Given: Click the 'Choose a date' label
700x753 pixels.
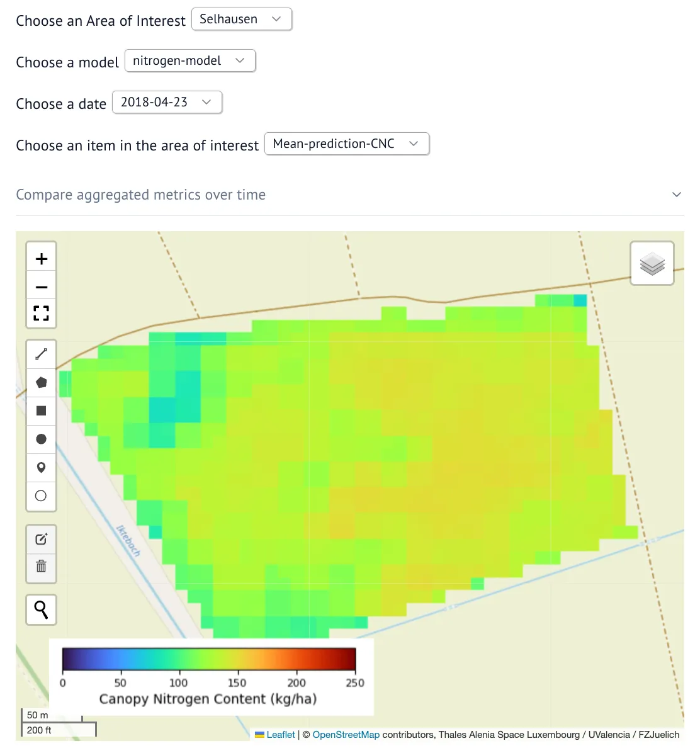Looking at the screenshot, I should pyautogui.click(x=61, y=104).
